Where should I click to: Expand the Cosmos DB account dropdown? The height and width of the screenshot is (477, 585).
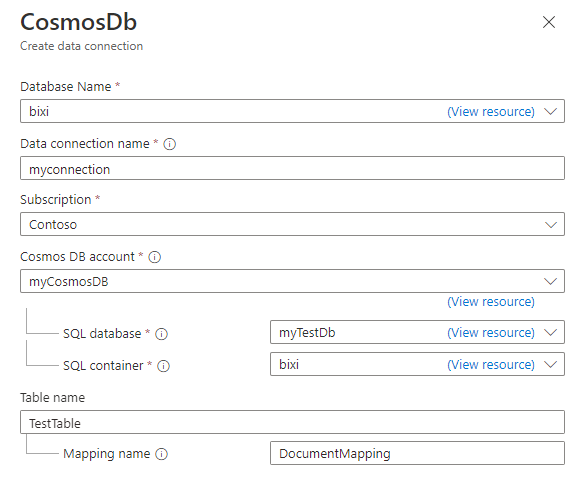292,281
